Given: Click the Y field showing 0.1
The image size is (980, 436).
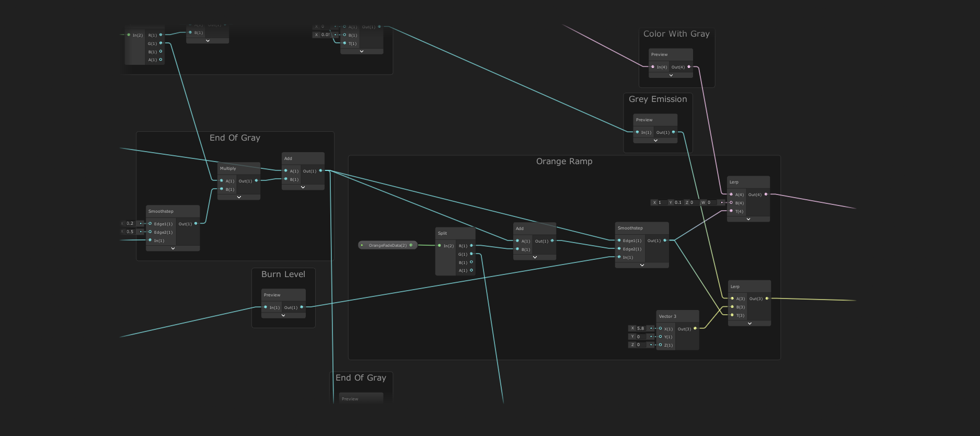Looking at the screenshot, I should 677,202.
